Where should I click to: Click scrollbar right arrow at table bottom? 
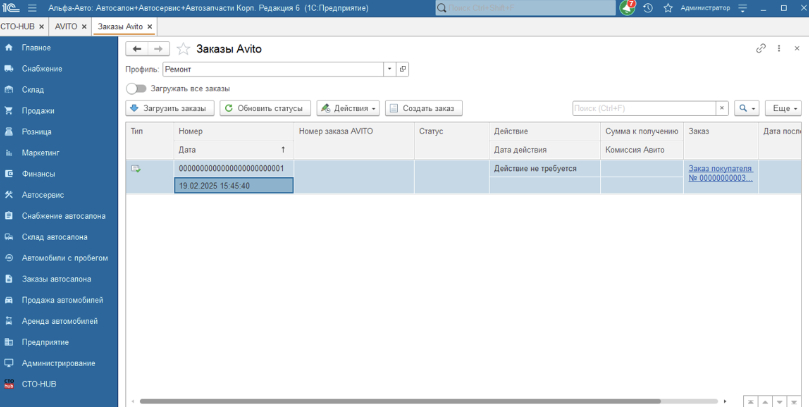(725, 401)
